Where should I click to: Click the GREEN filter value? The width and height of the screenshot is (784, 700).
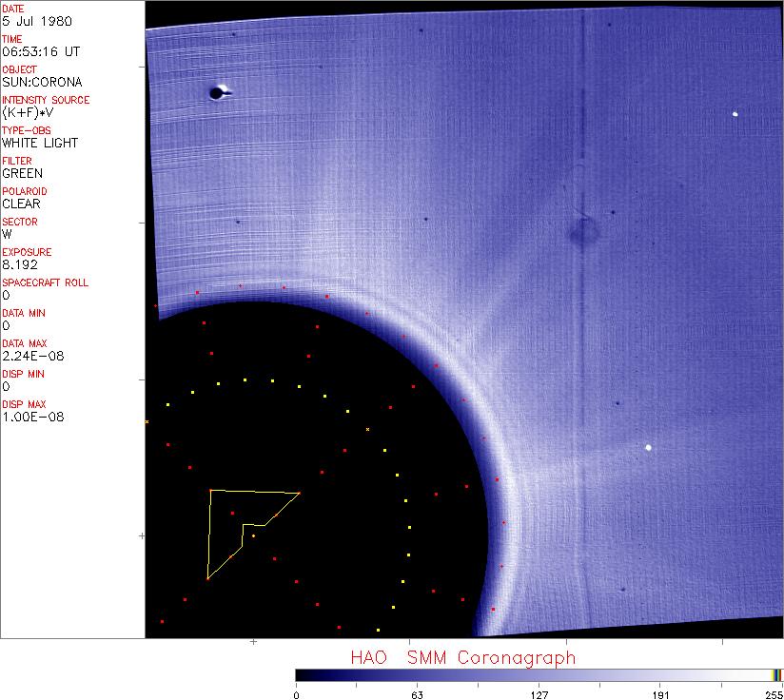[x=23, y=173]
